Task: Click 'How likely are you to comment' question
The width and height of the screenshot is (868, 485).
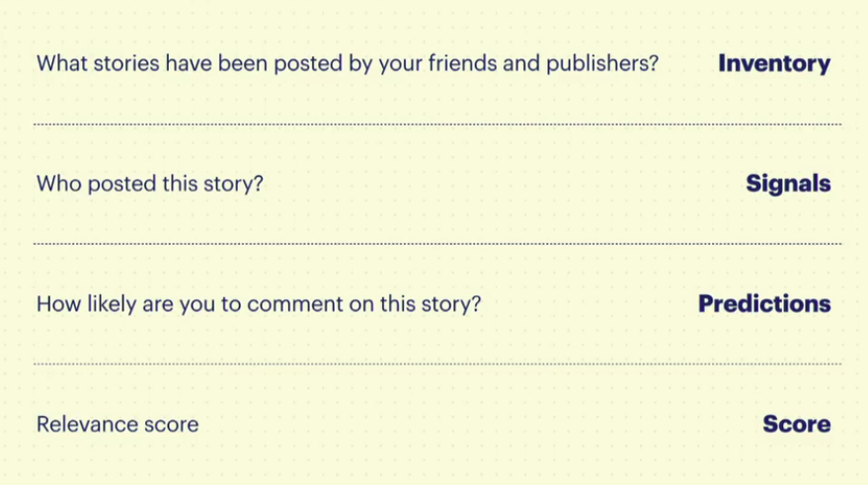Action: pyautogui.click(x=259, y=304)
